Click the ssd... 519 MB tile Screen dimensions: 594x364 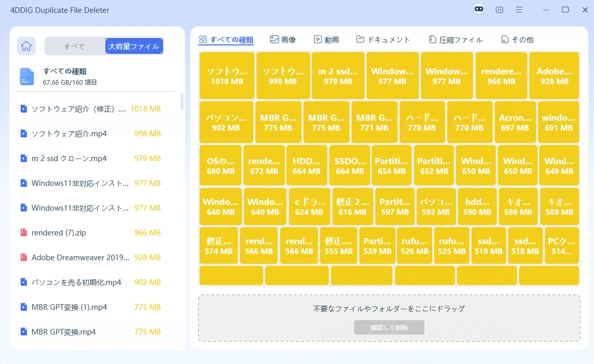click(x=489, y=245)
